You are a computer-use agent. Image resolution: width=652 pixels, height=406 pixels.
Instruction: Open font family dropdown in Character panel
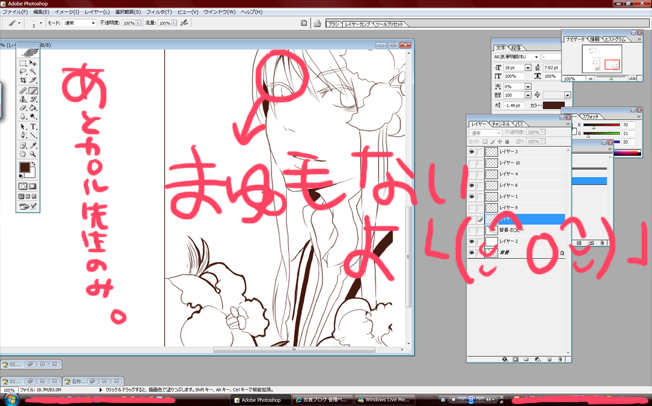(x=536, y=57)
